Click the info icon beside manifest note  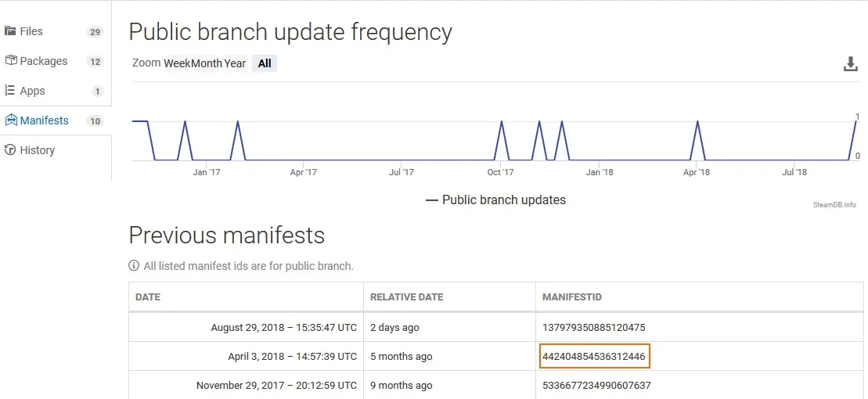[x=134, y=266]
